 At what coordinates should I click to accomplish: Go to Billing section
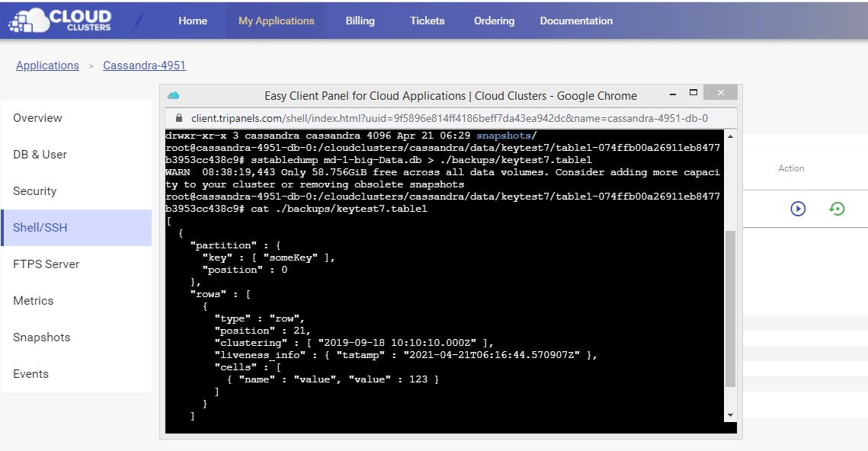click(360, 21)
